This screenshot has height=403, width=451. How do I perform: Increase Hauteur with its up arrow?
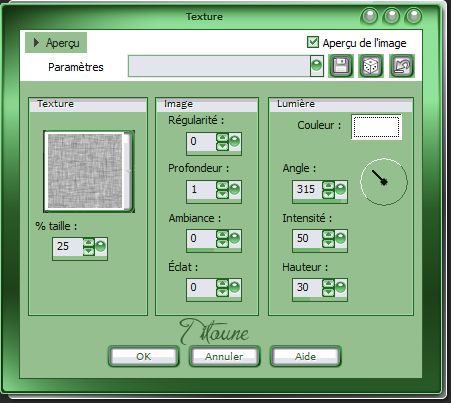(x=328, y=284)
